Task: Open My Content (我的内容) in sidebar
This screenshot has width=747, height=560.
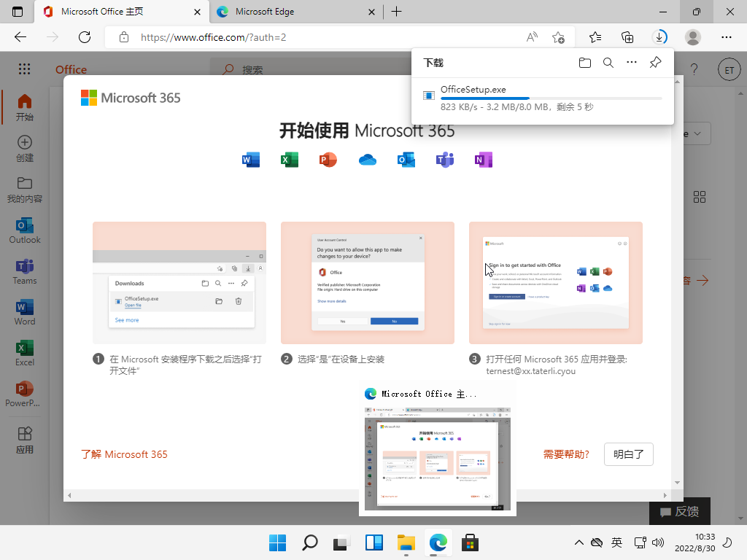Action: [24, 190]
